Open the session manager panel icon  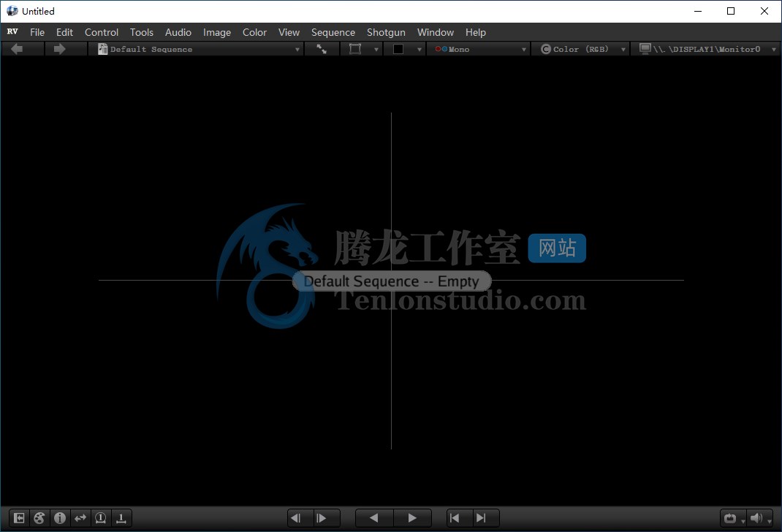coord(19,518)
